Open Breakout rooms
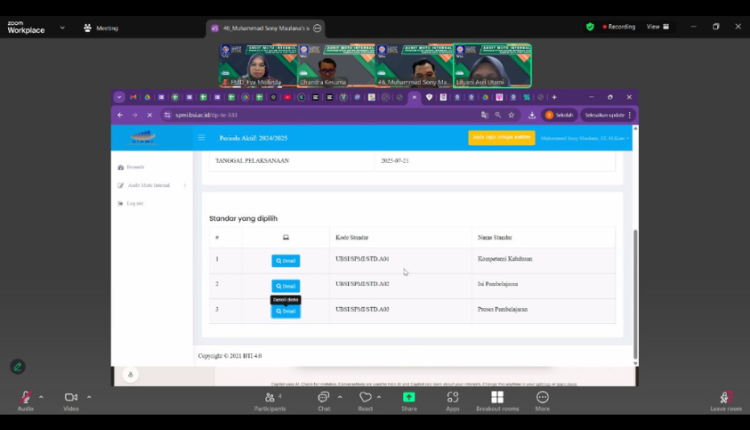Screen dimensions: 750x430 click(x=497, y=401)
